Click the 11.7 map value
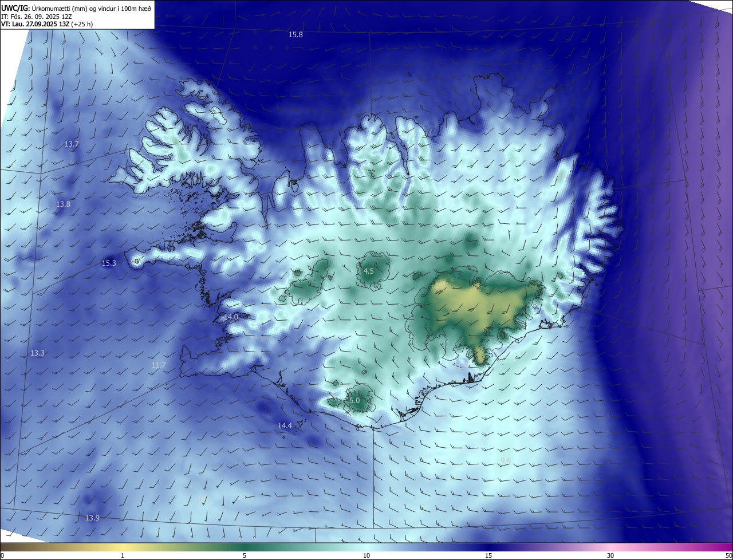Image resolution: width=733 pixels, height=560 pixels. coord(159,365)
